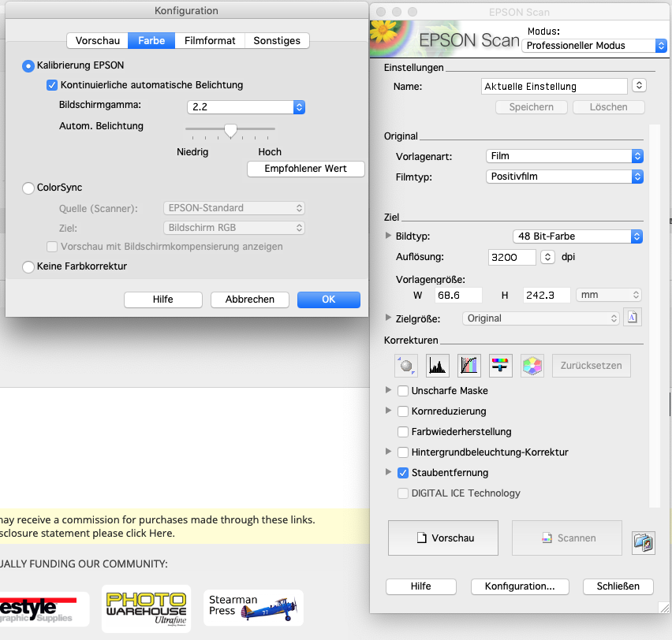Click the Schließen button

pyautogui.click(x=618, y=586)
